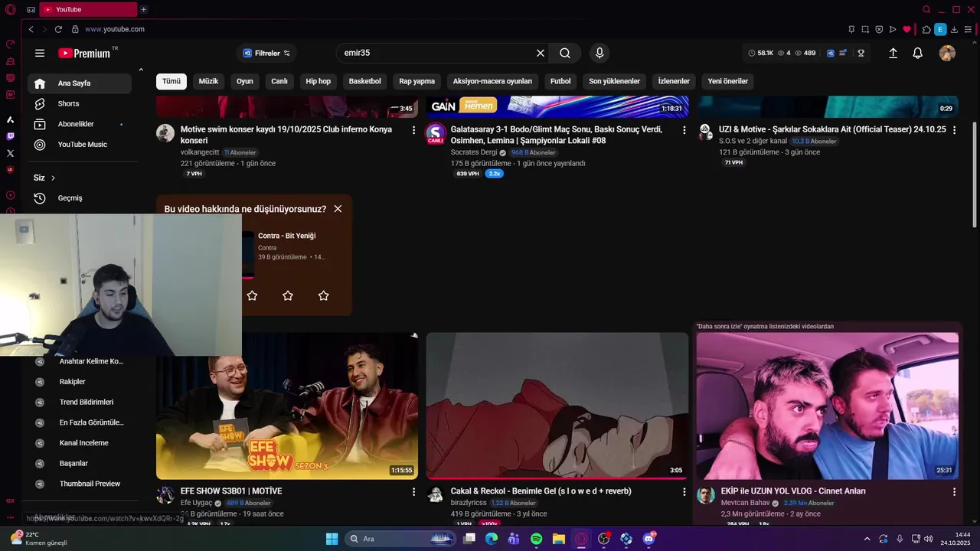Screen dimensions: 980x551
Task: Open the browser extensions puzzle icon
Action: 926,29
